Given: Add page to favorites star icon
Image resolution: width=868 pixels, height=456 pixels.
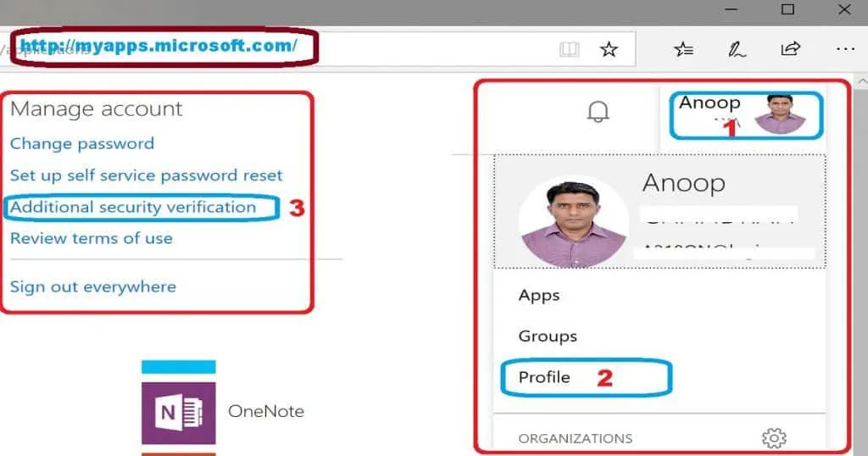Looking at the screenshot, I should tap(609, 50).
